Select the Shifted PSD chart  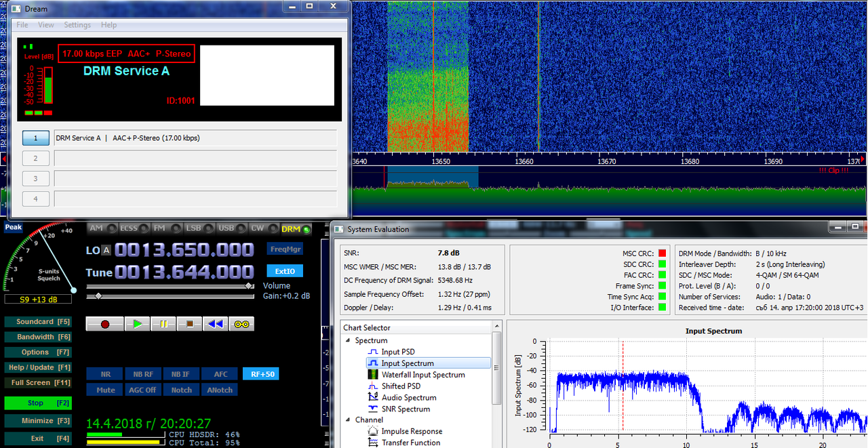pos(401,386)
